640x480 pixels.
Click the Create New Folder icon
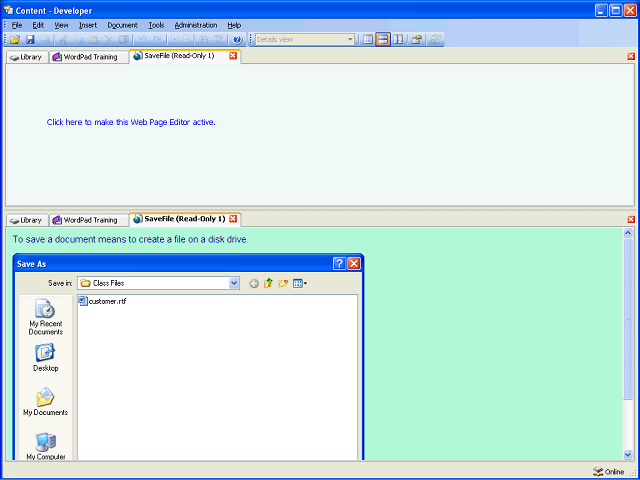283,283
